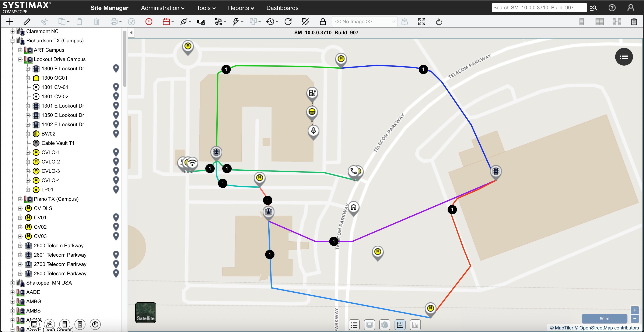Image resolution: width=644 pixels, height=332 pixels.
Task: Collapse the Lookout Drive Campus node
Action: pos(20,59)
